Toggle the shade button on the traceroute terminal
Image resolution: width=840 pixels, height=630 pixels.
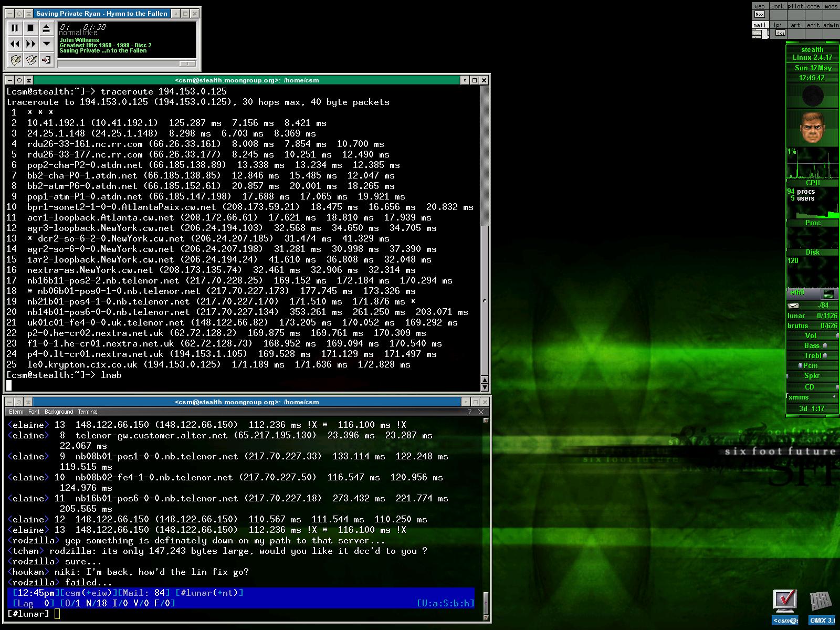point(29,80)
